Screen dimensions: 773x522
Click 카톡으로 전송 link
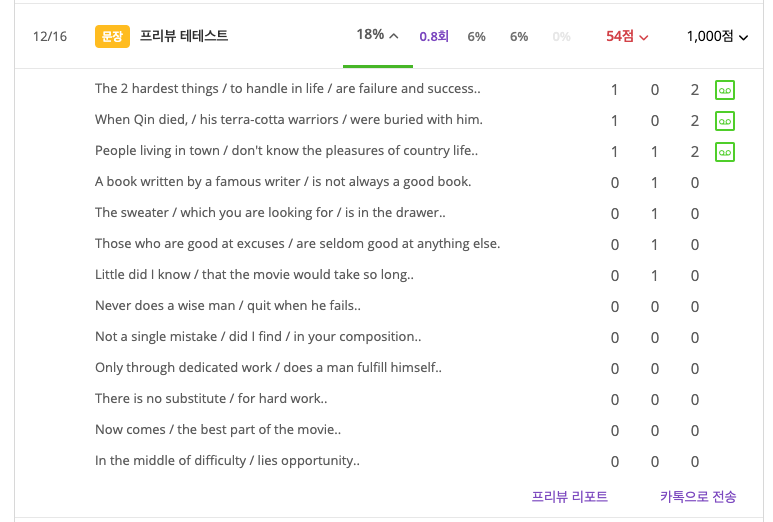coord(698,496)
